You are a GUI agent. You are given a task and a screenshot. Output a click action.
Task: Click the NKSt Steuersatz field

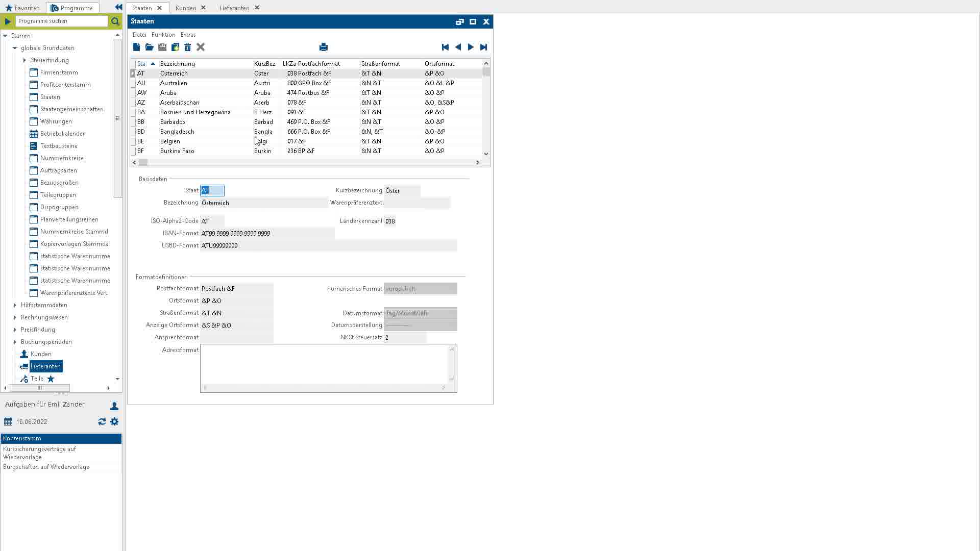click(x=405, y=337)
